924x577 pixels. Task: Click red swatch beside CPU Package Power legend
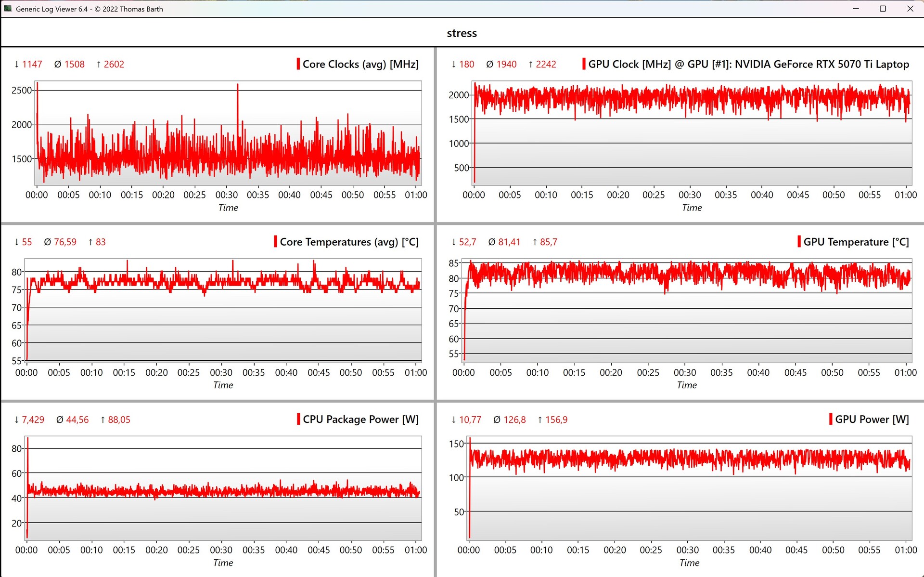tap(298, 419)
